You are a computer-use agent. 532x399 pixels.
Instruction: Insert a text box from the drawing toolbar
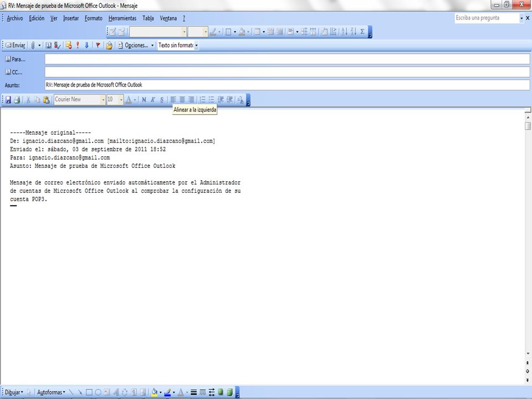coord(107,392)
